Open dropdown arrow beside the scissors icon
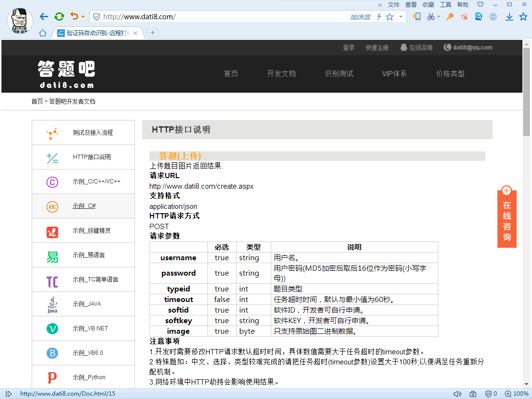This screenshot has height=399, width=532. click(x=439, y=17)
